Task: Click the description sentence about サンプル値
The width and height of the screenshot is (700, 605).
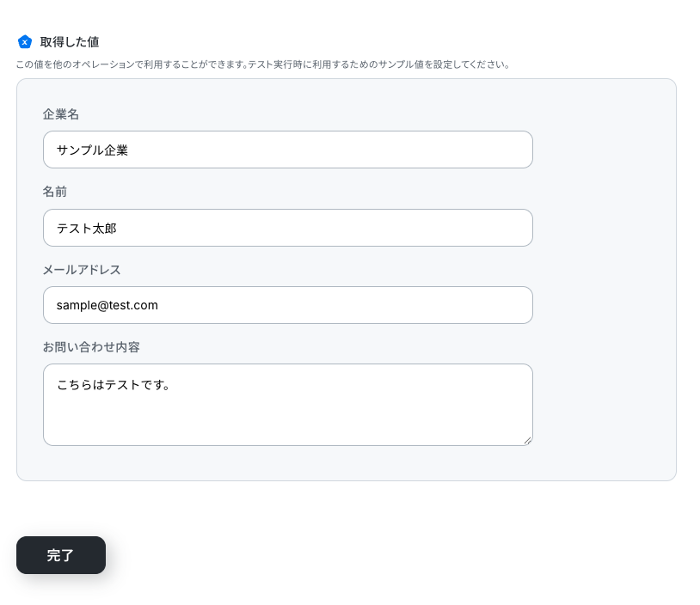Action: click(x=263, y=64)
